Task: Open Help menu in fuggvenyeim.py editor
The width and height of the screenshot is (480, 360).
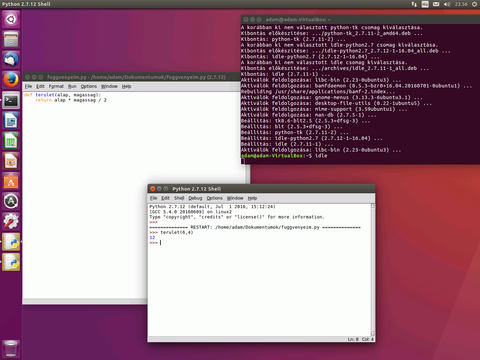Action: tap(126, 86)
